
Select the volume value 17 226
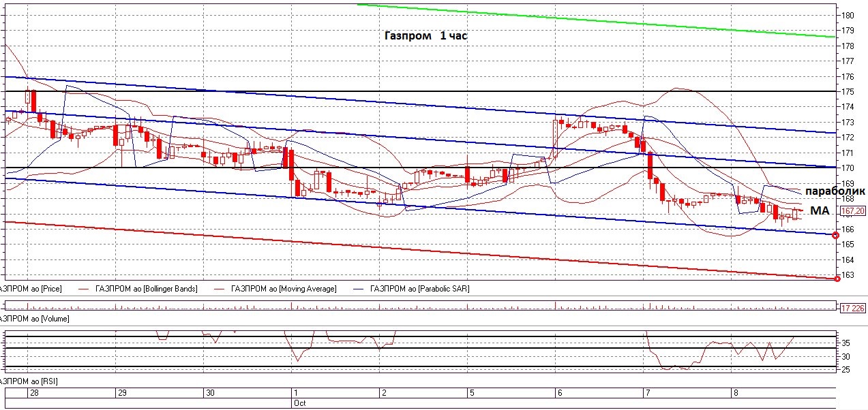(854, 309)
